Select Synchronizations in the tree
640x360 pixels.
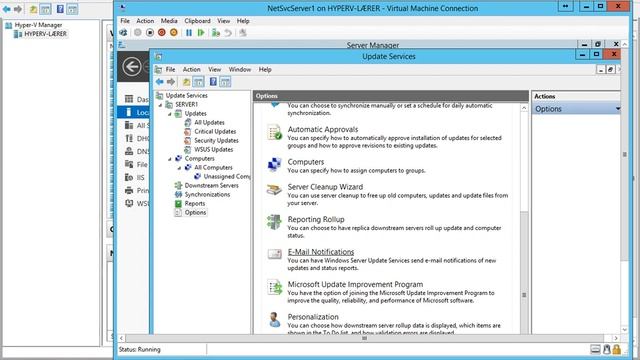(207, 194)
